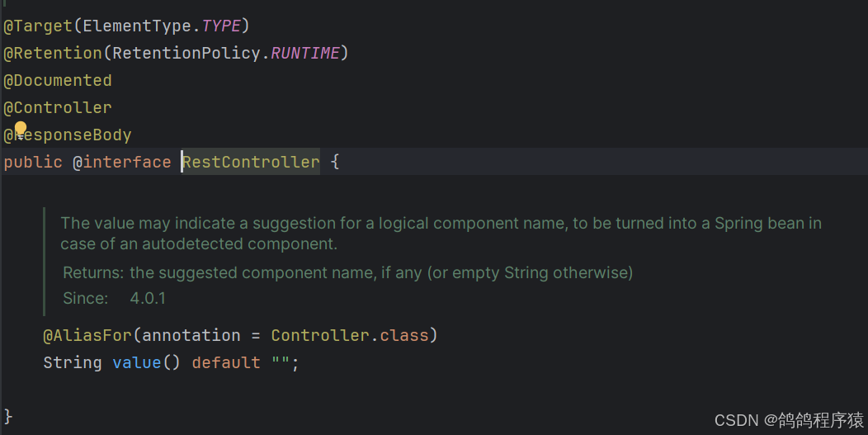Click the @AliasFor annotation

click(x=87, y=335)
